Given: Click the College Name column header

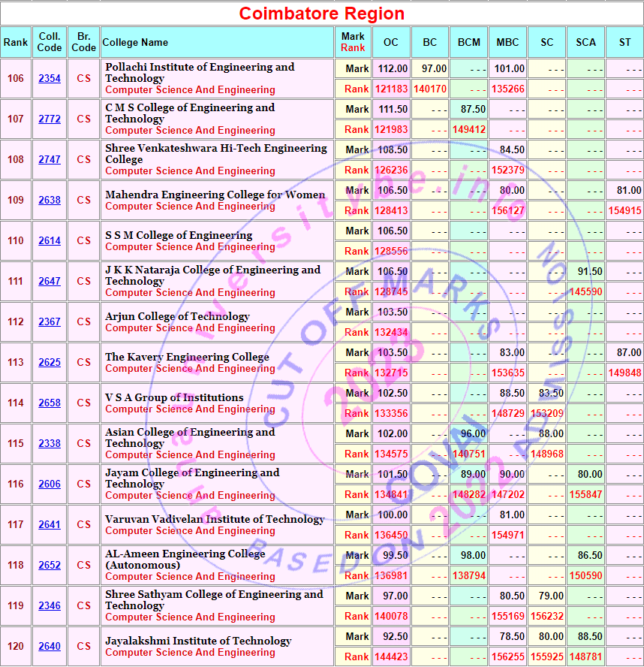Looking at the screenshot, I should [x=136, y=42].
